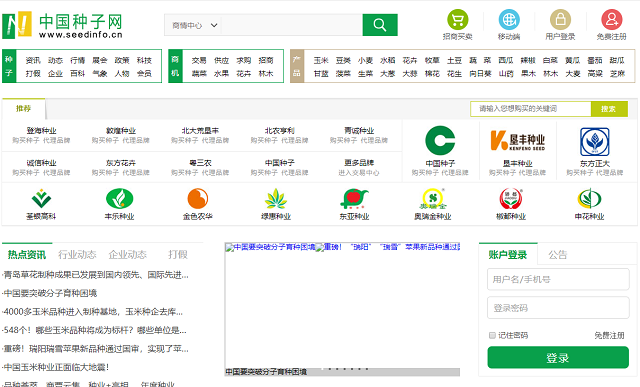This screenshot has width=640, height=387.
Task: Click the magnifier search button in header
Action: click(x=380, y=25)
